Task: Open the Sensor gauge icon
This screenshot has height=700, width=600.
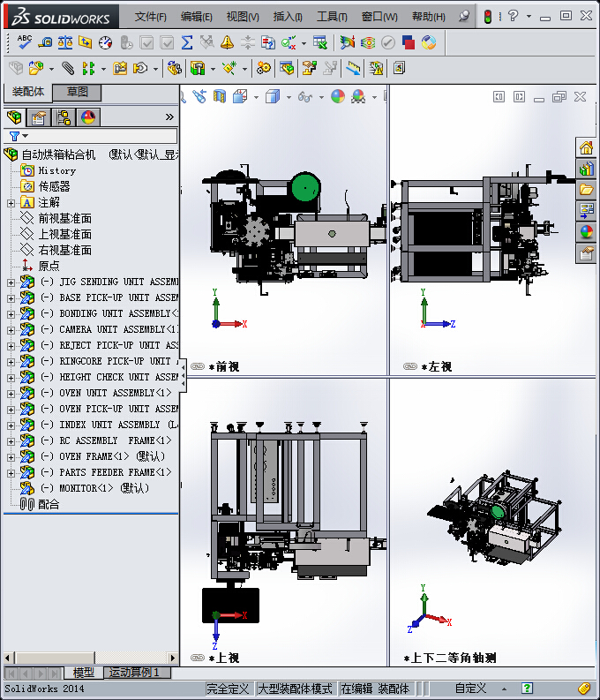Action: pos(105,42)
